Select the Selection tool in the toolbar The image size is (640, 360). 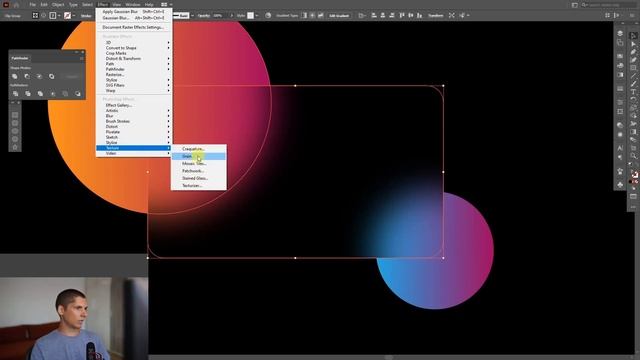(x=633, y=36)
